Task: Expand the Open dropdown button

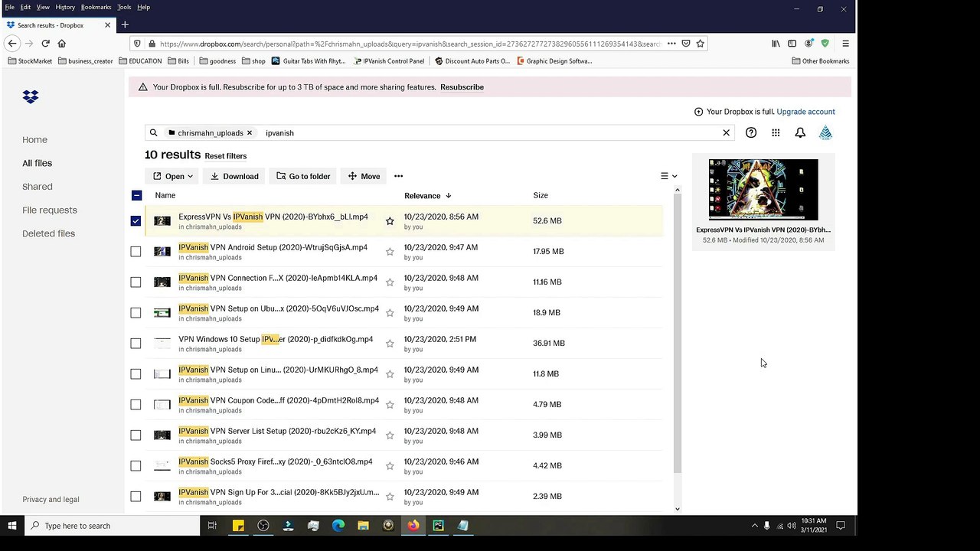Action: 173,176
